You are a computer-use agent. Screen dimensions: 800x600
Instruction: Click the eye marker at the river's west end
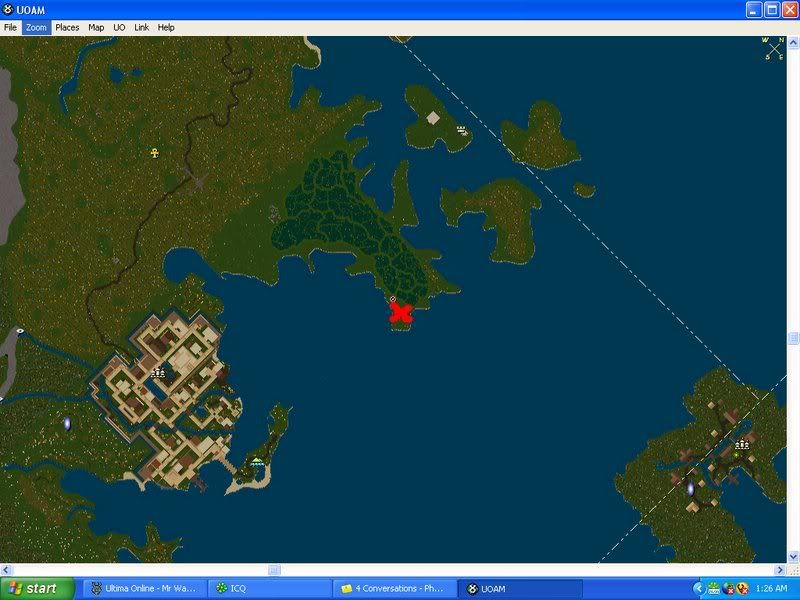(x=20, y=331)
